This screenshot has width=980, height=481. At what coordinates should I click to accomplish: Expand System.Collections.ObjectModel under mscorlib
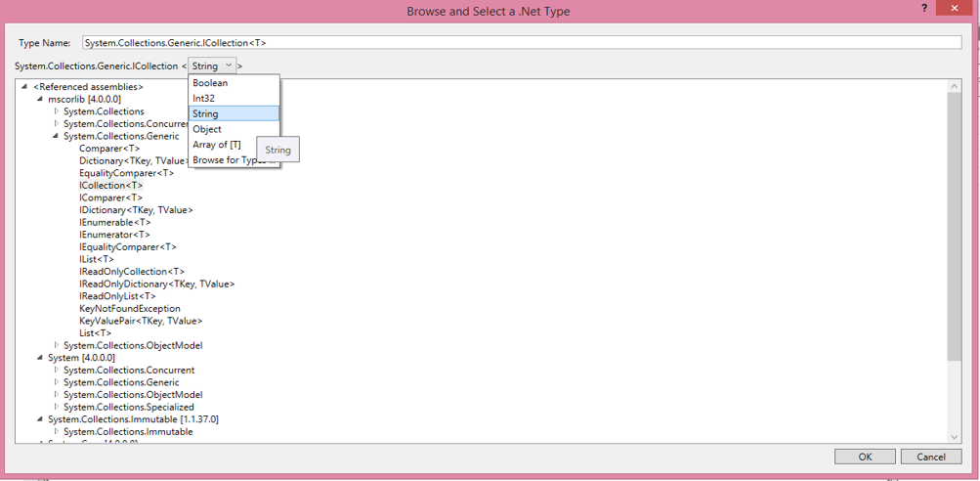(56, 345)
